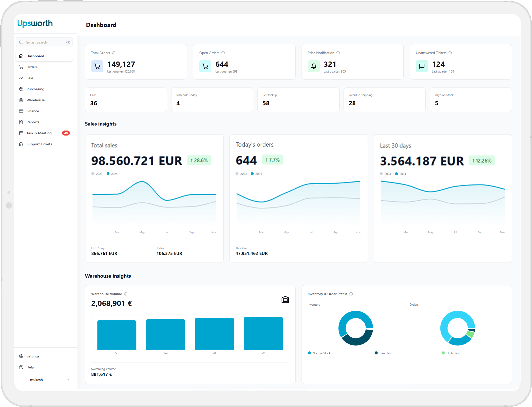Click the info icon beside Warehouse Volume
This screenshot has height=407, width=532.
click(126, 294)
